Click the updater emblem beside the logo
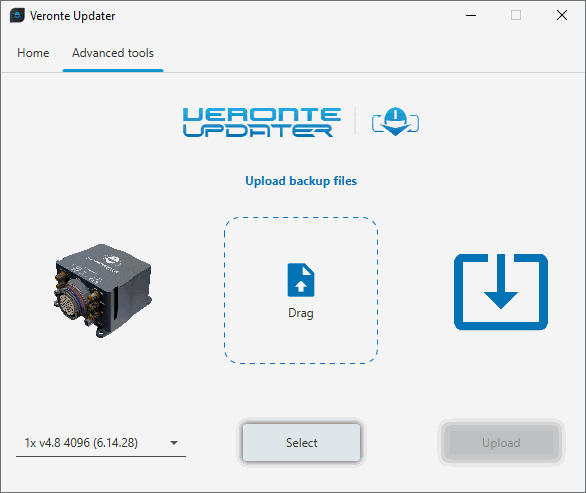This screenshot has height=493, width=586. [x=395, y=121]
